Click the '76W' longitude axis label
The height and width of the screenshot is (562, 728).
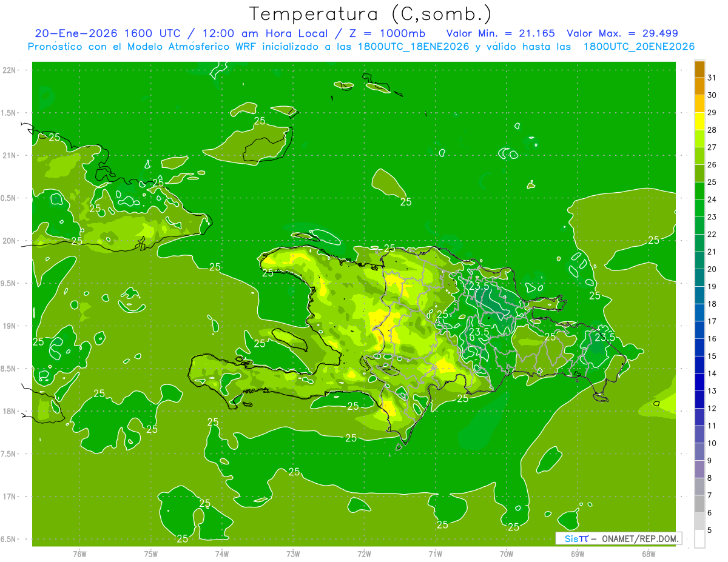[79, 554]
